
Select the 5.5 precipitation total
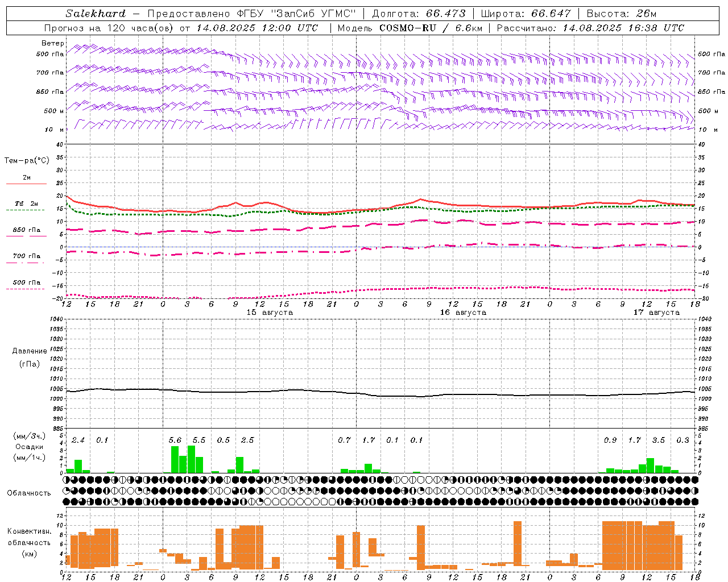pos(199,440)
